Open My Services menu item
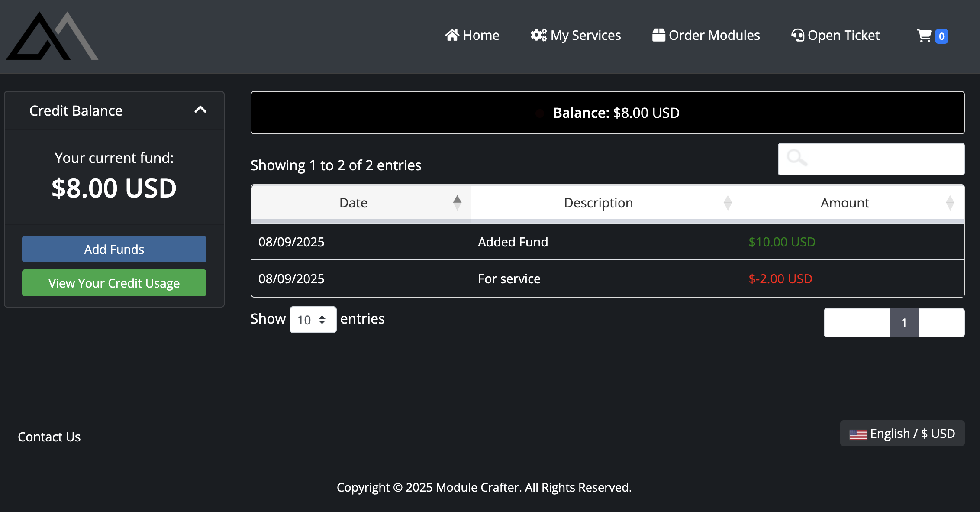The height and width of the screenshot is (512, 980). (576, 35)
